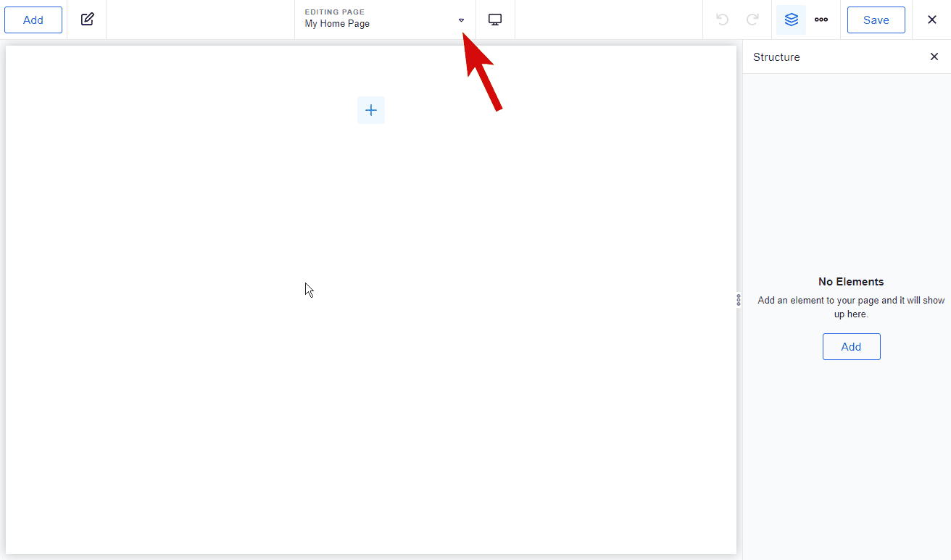Save the page with Save button
Viewport: 951px width, 560px height.
(876, 20)
